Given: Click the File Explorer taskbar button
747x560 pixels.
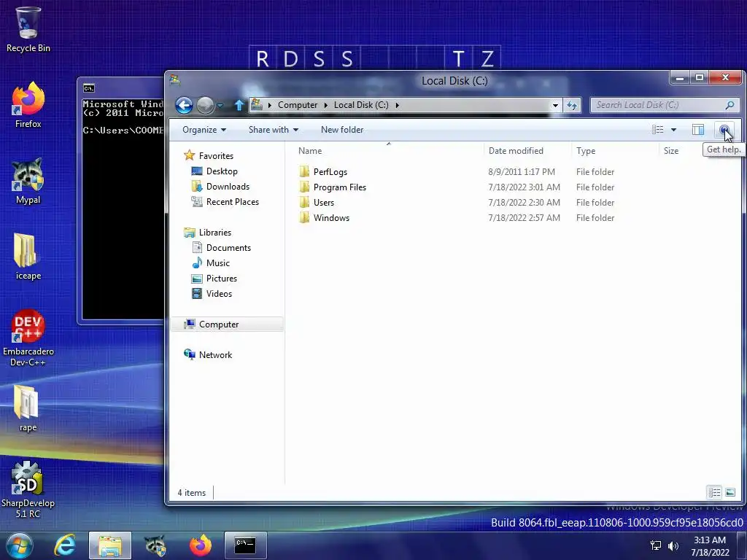Looking at the screenshot, I should click(x=110, y=545).
